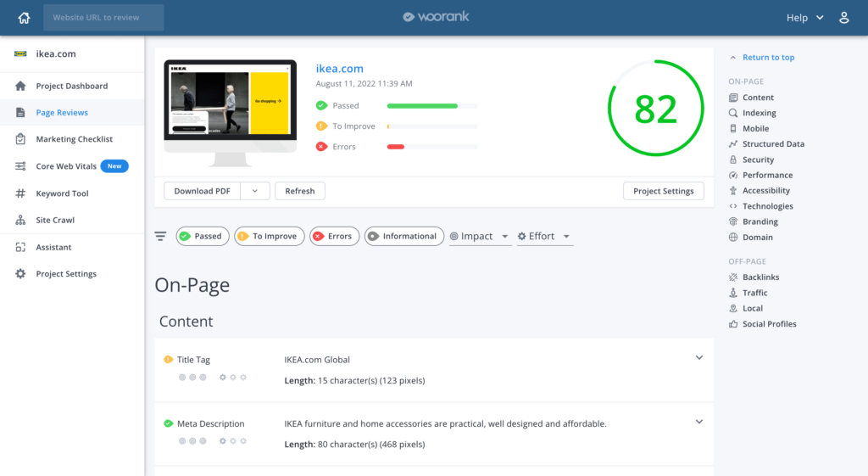Click the Title Tag label
Screen dimensions: 868x476
coord(193,360)
